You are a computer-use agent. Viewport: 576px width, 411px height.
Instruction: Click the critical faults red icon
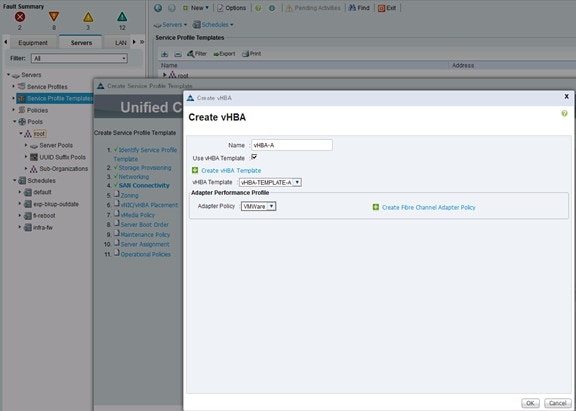click(20, 17)
